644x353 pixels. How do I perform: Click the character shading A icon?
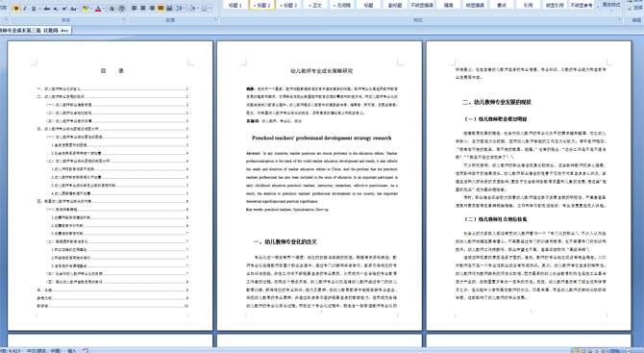[x=111, y=9]
